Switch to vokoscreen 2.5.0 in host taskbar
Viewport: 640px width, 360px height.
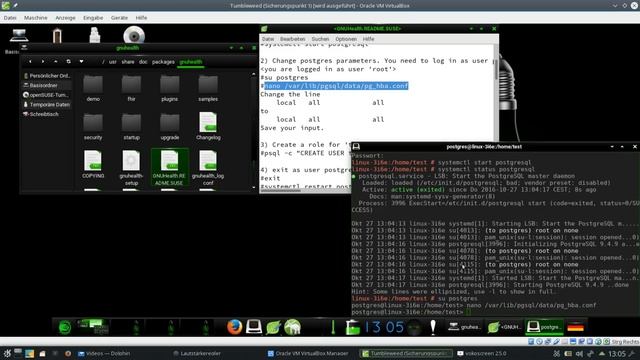pyautogui.click(x=482, y=353)
